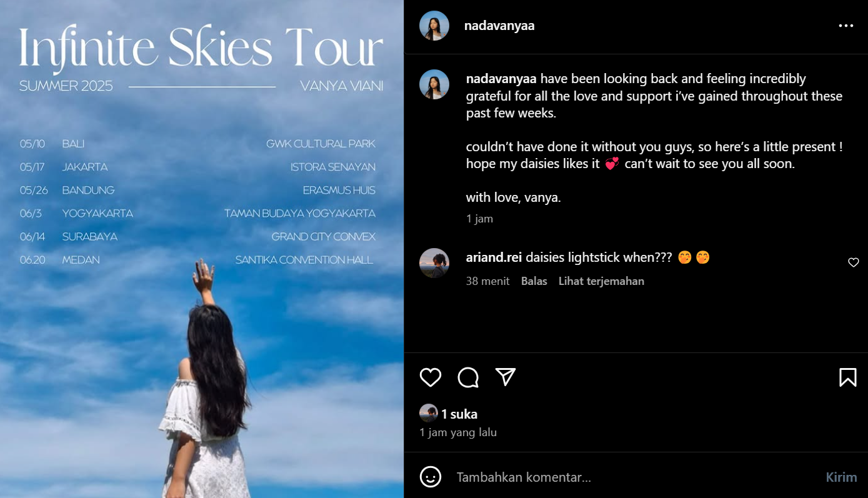Focus the Tambahkan komentar input field

634,477
